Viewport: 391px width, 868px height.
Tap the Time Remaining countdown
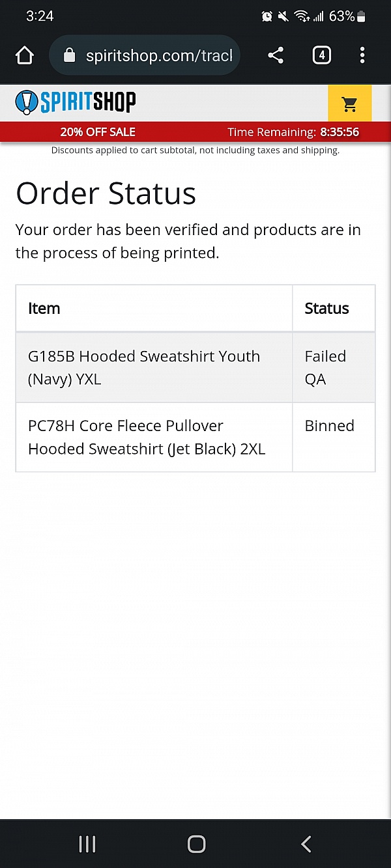pos(293,132)
